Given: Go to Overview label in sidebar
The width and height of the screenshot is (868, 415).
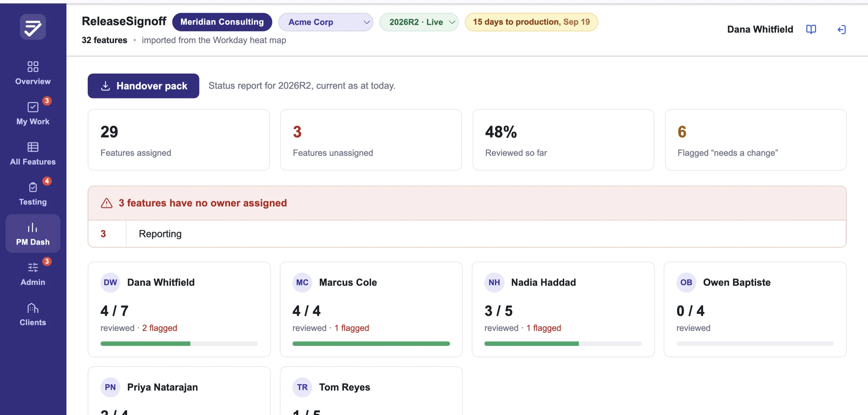Looking at the screenshot, I should [x=33, y=81].
